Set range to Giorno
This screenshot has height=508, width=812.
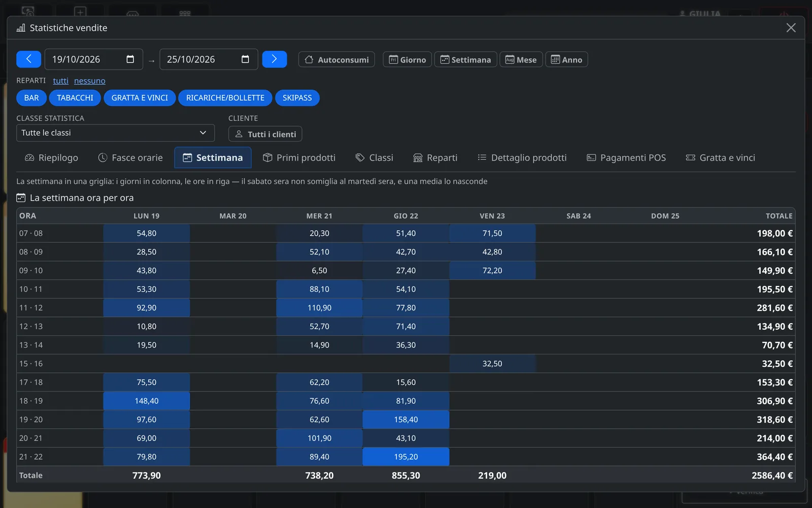click(408, 59)
